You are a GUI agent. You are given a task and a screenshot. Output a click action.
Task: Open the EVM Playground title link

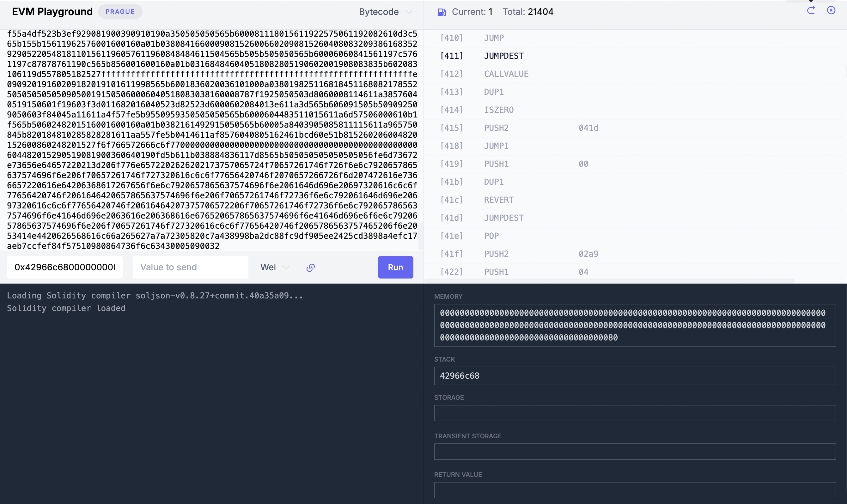(x=52, y=12)
